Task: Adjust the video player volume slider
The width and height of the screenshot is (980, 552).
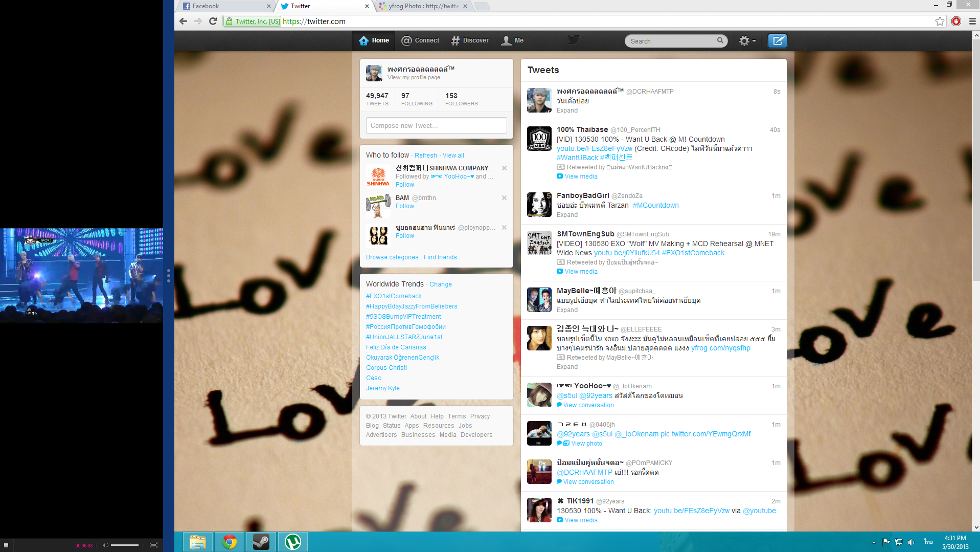Action: (125, 545)
